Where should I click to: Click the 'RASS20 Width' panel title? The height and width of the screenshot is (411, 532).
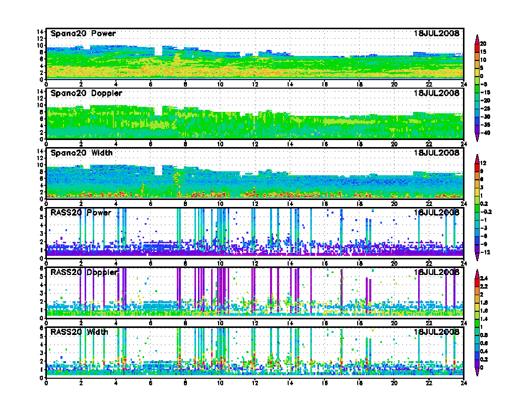pyautogui.click(x=79, y=332)
